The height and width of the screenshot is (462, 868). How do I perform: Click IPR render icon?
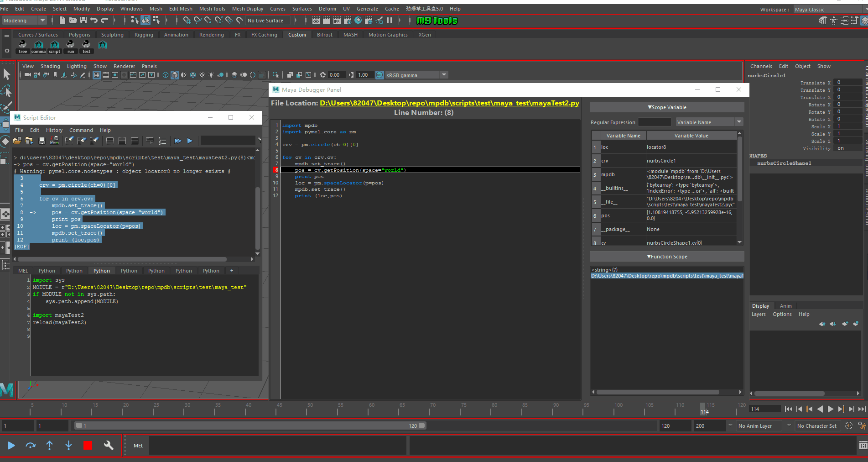pyautogui.click(x=337, y=20)
